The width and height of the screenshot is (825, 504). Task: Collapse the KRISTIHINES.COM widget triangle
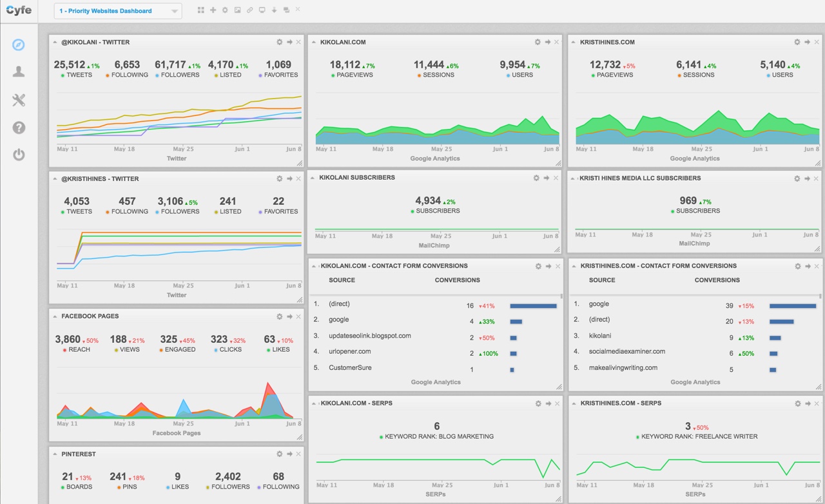(x=574, y=42)
